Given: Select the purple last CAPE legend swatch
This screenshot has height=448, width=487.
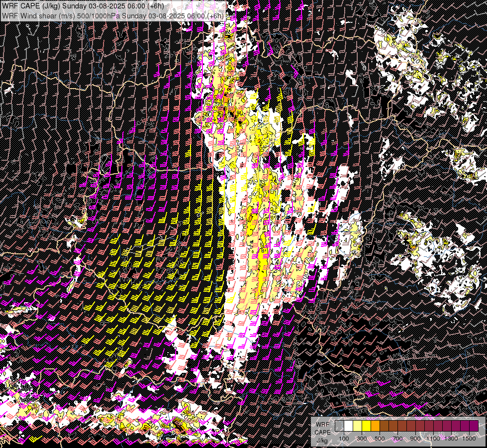Looking at the screenshot, I should 474,426.
